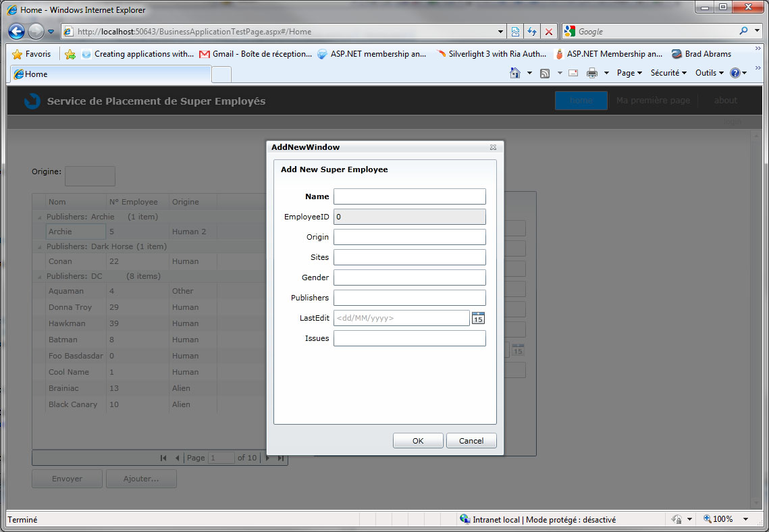Focus the Publishers input field
Screen dimensions: 769x532
pyautogui.click(x=409, y=298)
